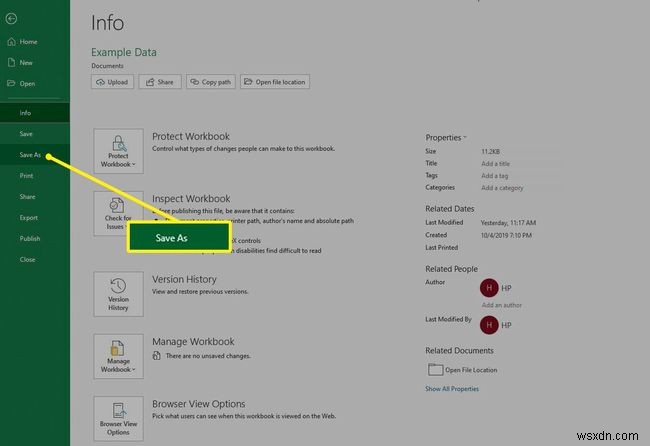This screenshot has height=446, width=650.
Task: Open Share in the sidebar menu
Action: coord(27,196)
